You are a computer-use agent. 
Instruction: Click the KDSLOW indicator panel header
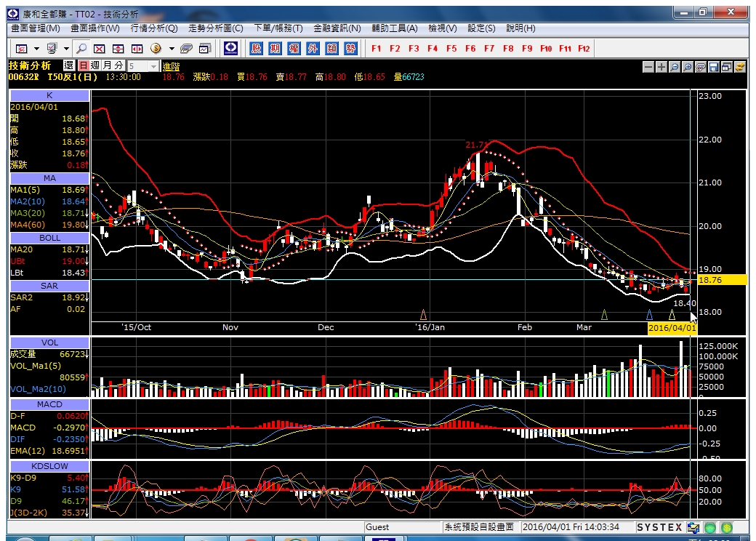point(49,466)
